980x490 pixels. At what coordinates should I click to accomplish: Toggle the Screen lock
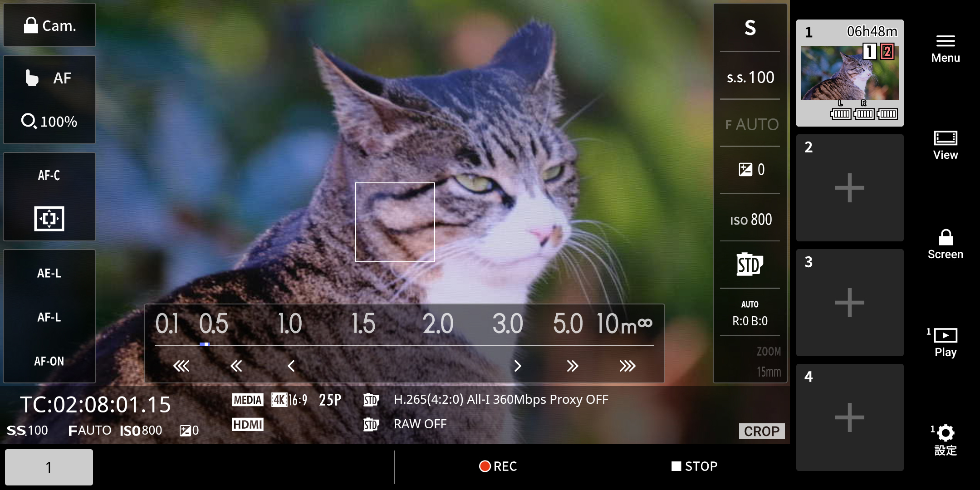[946, 245]
